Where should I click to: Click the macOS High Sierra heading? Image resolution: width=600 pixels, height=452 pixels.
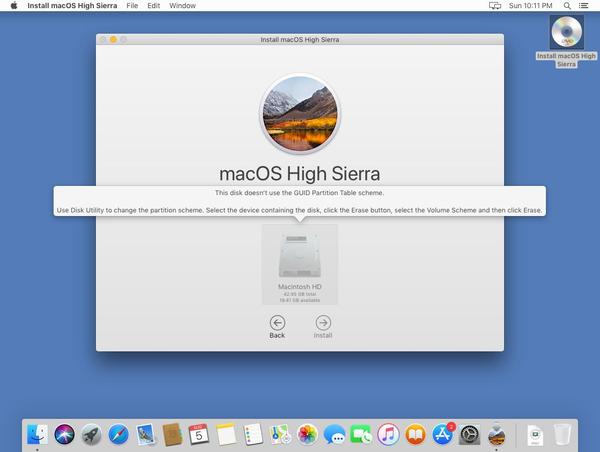[300, 174]
